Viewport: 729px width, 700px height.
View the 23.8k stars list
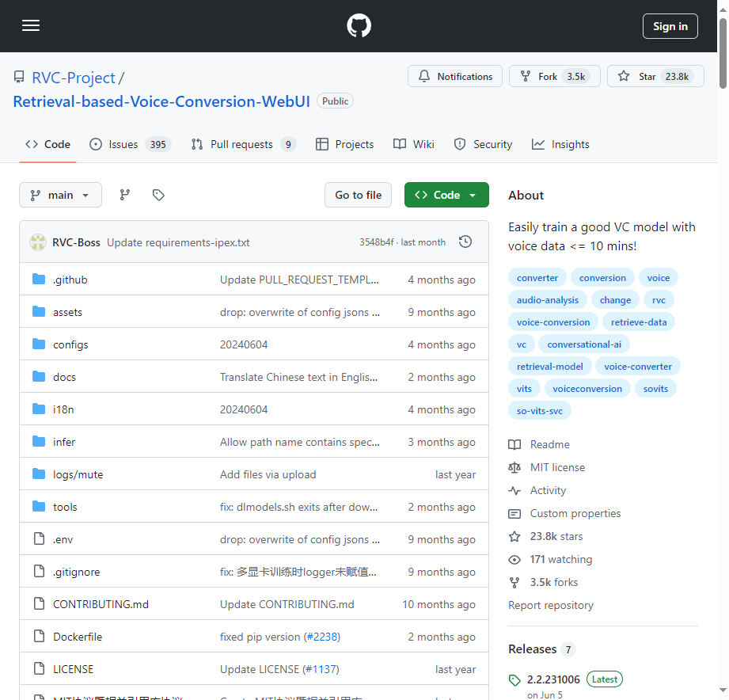click(546, 536)
